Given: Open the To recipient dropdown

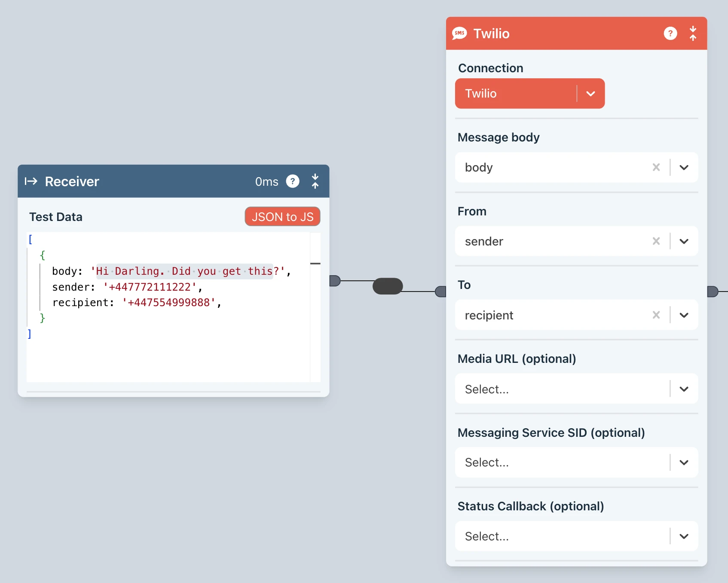Looking at the screenshot, I should [x=684, y=315].
